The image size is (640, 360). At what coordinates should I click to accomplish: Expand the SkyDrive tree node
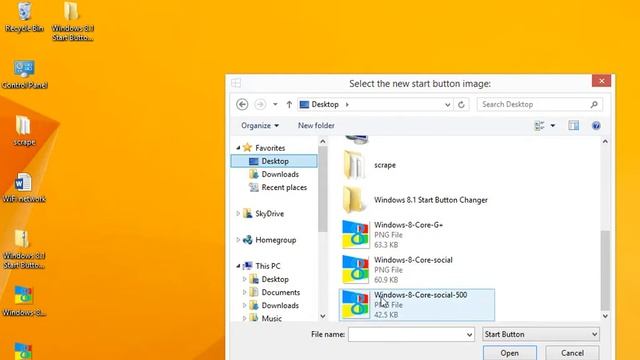(x=238, y=213)
